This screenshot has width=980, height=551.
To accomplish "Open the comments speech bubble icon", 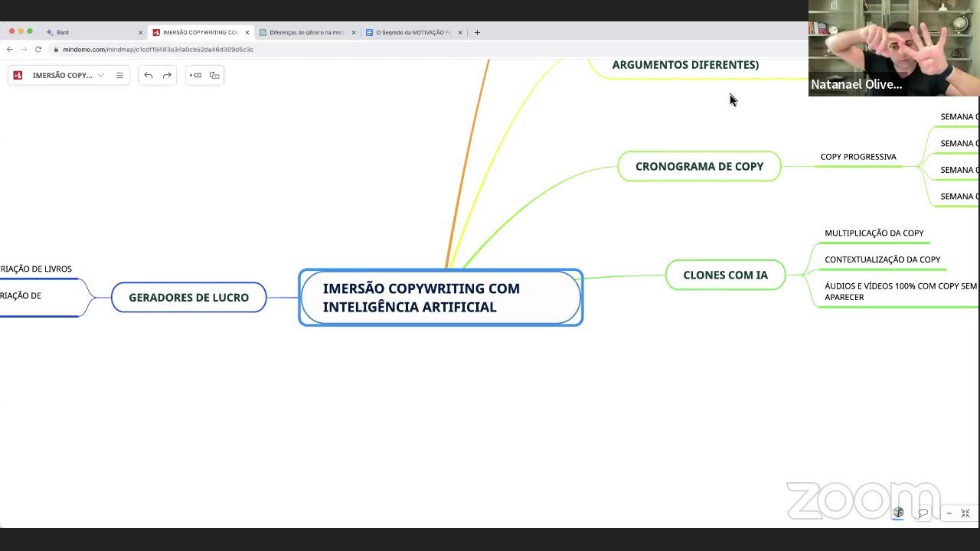I will click(923, 513).
